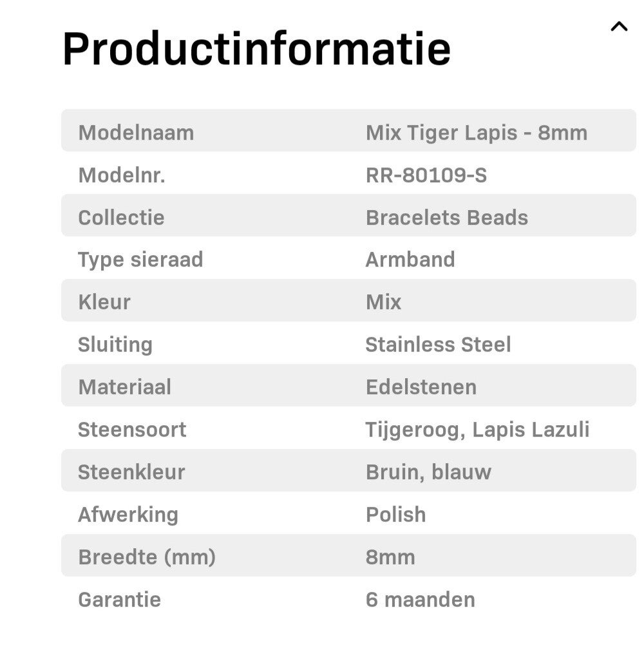Click the Breedte (mm) label

[147, 557]
